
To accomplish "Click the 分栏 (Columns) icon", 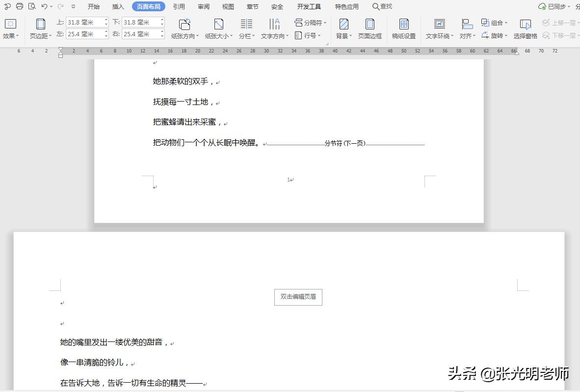I will [246, 28].
